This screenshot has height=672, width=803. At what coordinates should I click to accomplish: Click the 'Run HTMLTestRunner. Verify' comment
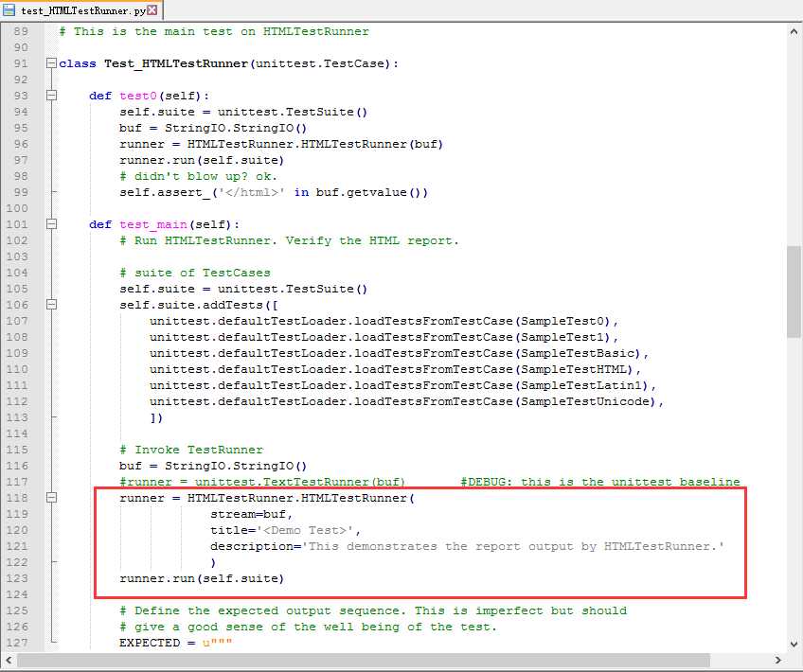tap(289, 240)
